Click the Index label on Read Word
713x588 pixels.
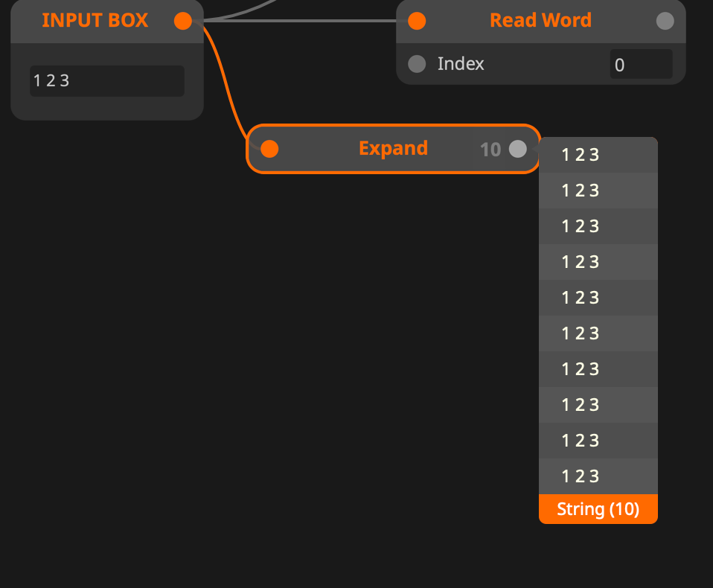pos(461,64)
